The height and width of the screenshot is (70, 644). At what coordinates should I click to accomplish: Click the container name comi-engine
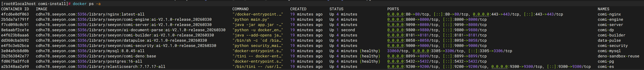[x=610, y=20]
